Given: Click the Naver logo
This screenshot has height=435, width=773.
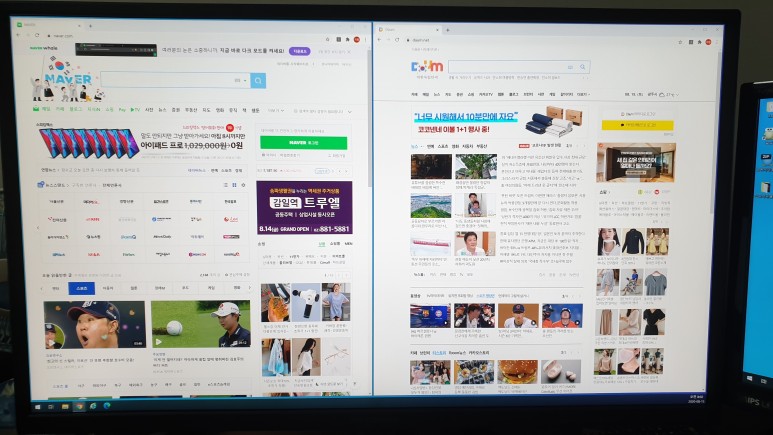Looking at the screenshot, I should coord(69,79).
